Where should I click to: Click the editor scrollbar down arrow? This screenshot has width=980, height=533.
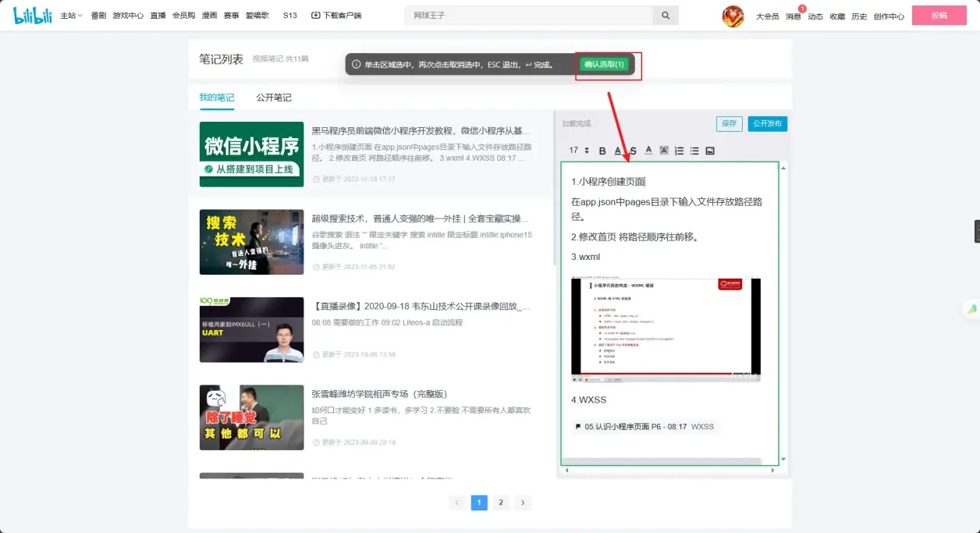[783, 460]
